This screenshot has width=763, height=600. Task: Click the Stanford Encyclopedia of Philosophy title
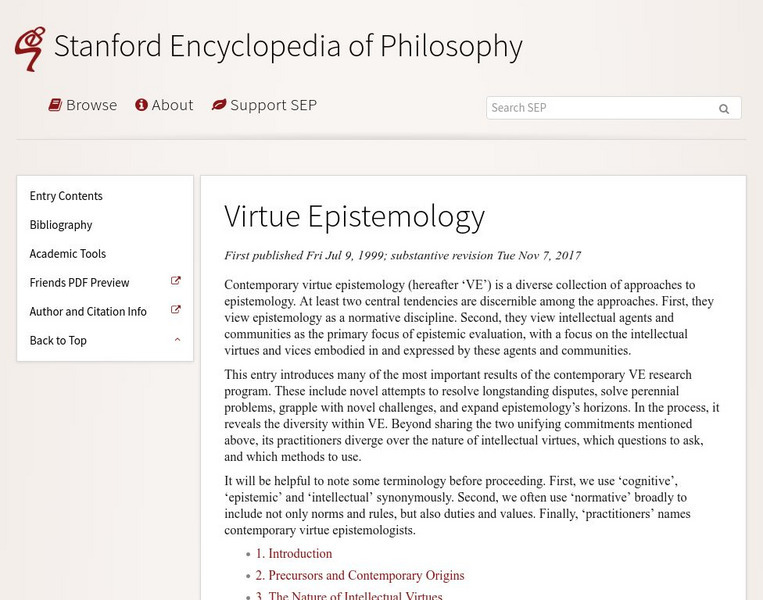288,47
